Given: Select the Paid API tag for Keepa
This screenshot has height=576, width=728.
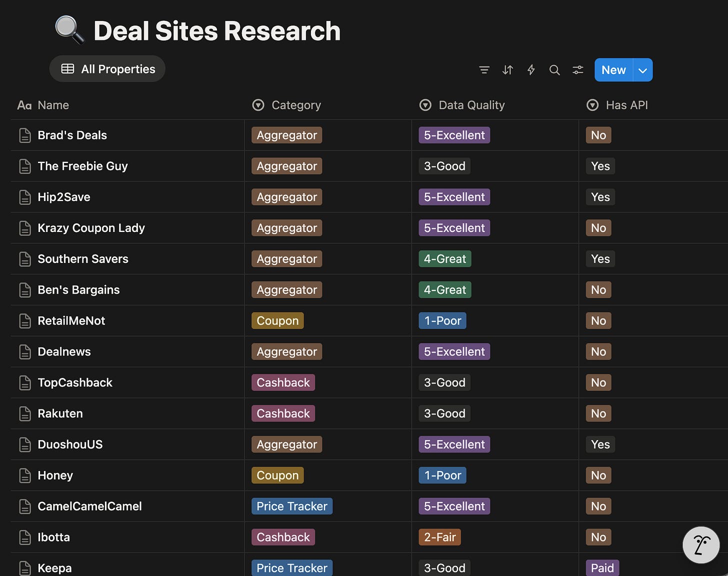Looking at the screenshot, I should [602, 568].
